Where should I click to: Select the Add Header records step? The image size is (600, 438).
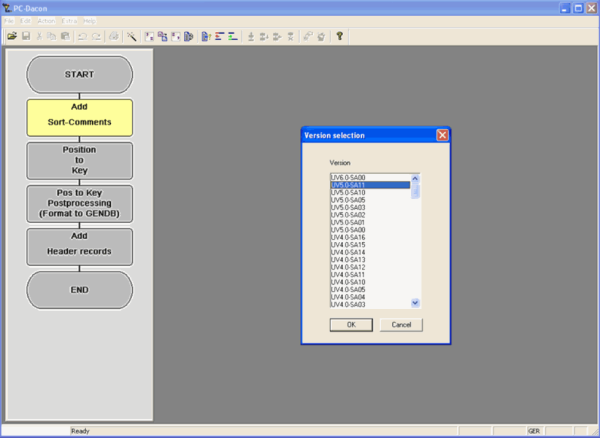pos(80,247)
